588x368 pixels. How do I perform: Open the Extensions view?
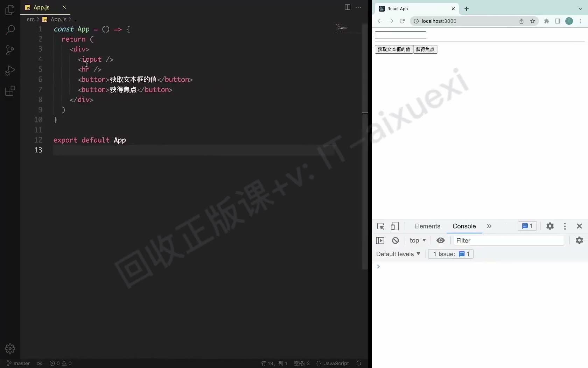tap(10, 91)
